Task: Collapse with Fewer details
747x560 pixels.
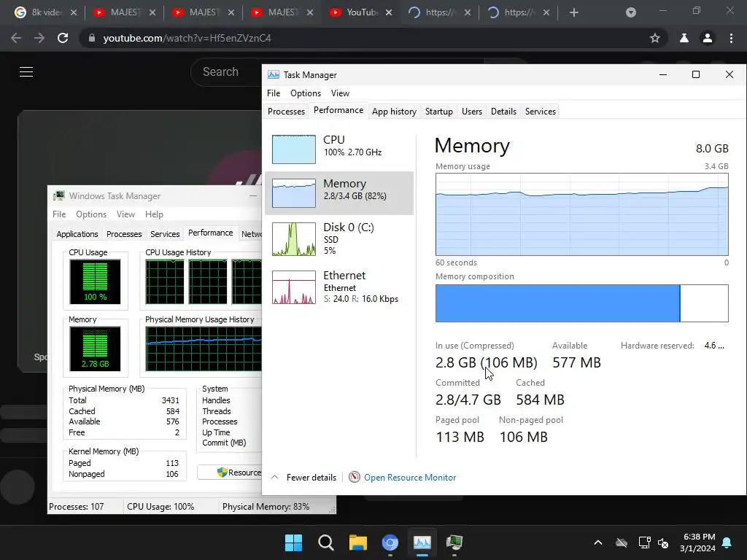Action: pos(304,477)
